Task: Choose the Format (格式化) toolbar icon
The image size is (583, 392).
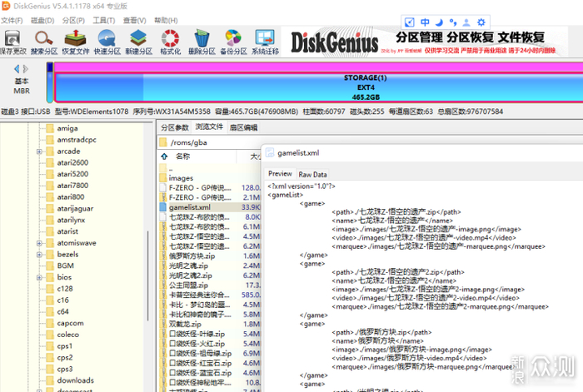Action: click(x=171, y=42)
